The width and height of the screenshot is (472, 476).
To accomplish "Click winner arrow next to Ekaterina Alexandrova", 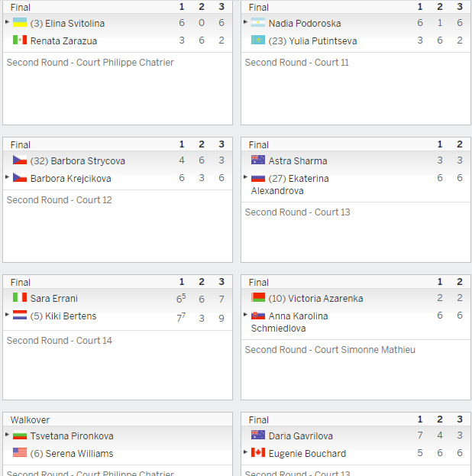I will (x=246, y=176).
